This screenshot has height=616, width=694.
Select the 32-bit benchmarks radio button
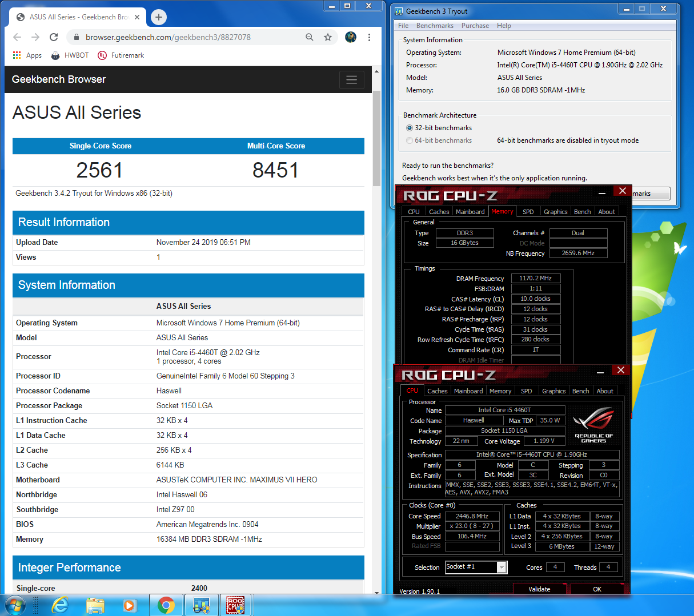pyautogui.click(x=410, y=128)
